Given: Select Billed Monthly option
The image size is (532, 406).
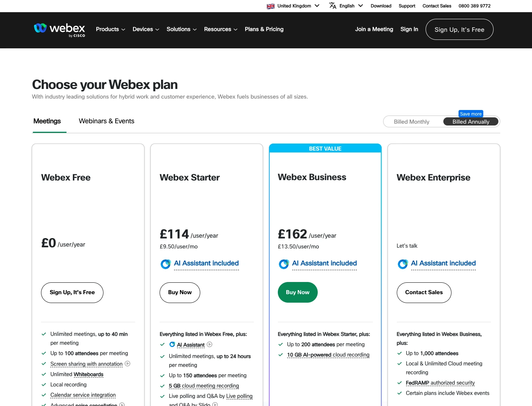Looking at the screenshot, I should 412,122.
